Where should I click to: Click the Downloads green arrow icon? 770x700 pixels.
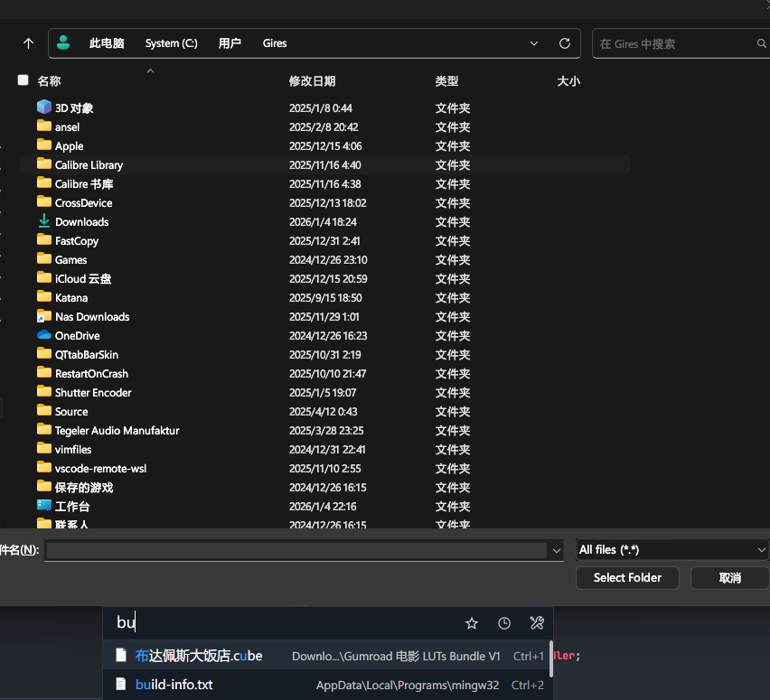(x=44, y=221)
